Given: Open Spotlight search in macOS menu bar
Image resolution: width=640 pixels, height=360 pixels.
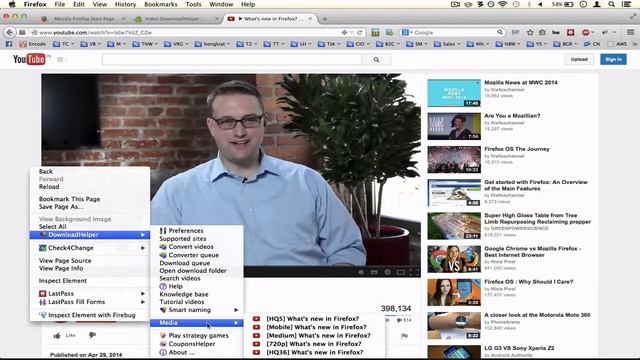Looking at the screenshot, I should 611,4.
